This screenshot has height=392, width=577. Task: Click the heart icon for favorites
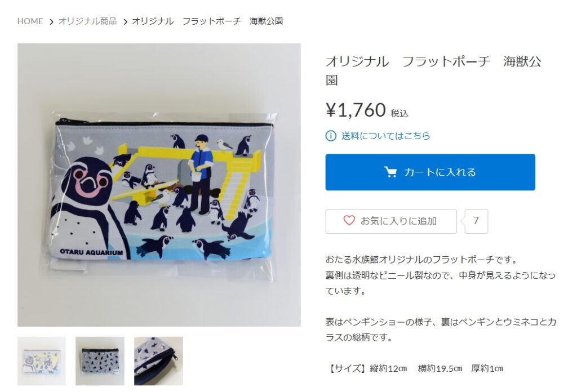pos(349,221)
